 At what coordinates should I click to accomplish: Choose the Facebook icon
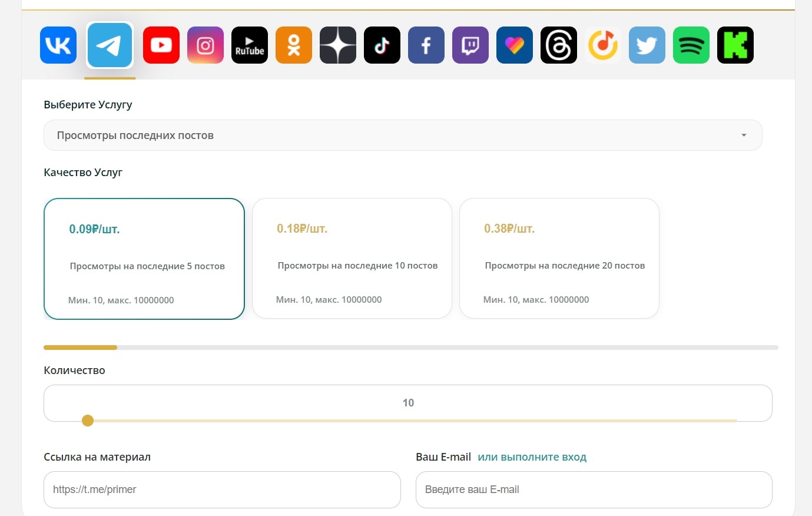pyautogui.click(x=426, y=45)
